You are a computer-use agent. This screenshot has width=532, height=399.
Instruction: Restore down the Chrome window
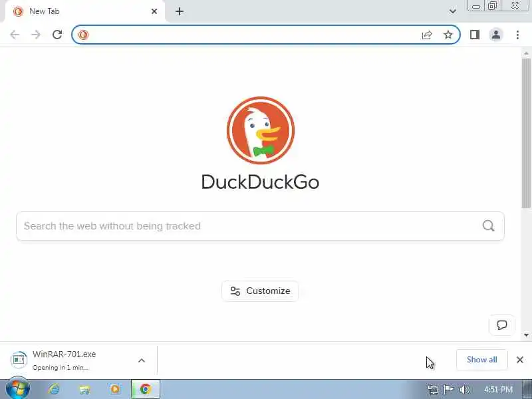pos(492,6)
